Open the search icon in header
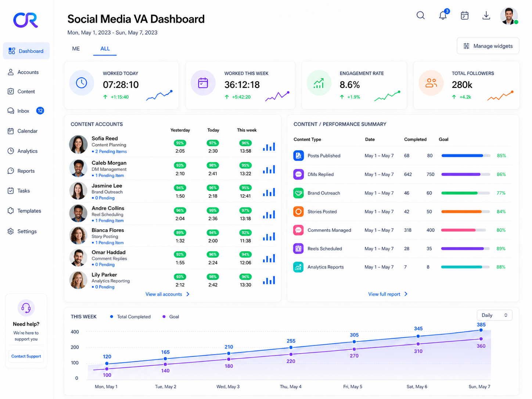Viewport: 532px width, 399px height. pyautogui.click(x=421, y=15)
